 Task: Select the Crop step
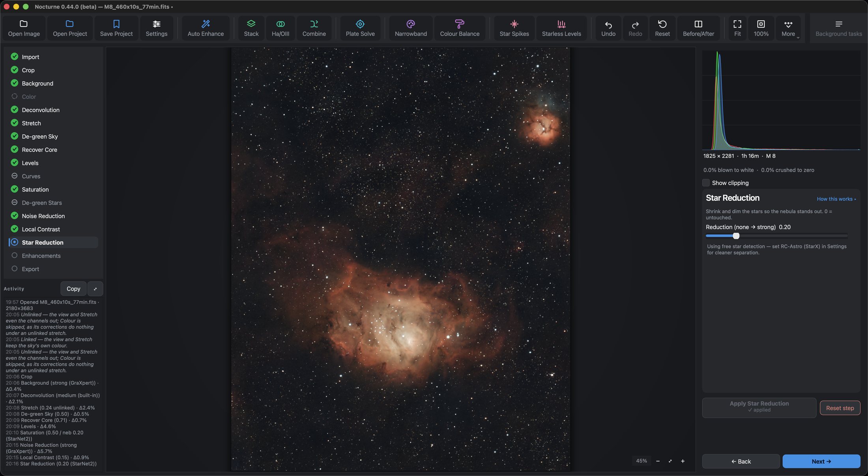[x=53, y=70]
